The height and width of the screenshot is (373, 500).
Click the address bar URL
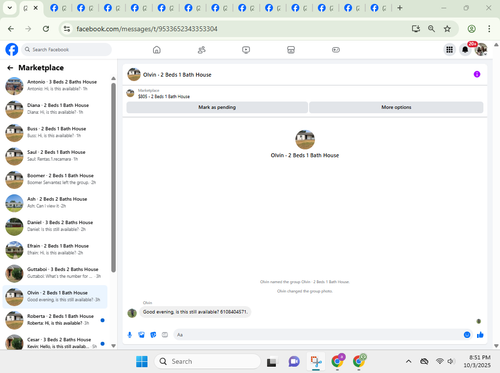click(x=147, y=29)
